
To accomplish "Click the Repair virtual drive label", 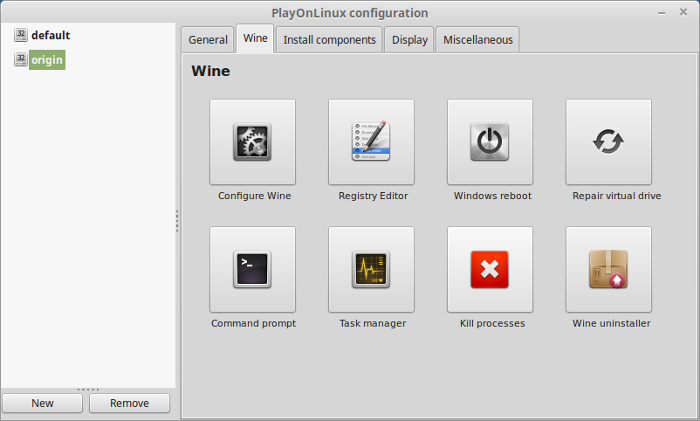I will coord(617,196).
